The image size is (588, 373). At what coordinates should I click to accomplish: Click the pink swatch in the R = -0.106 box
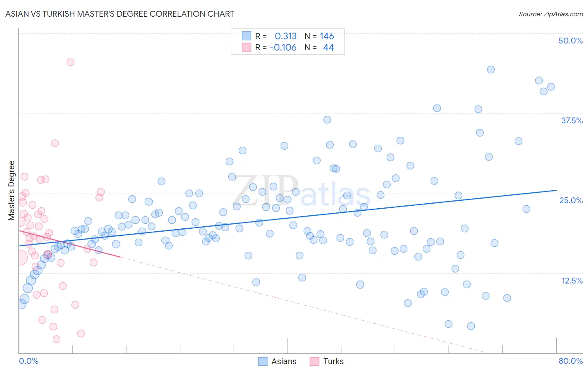tap(246, 47)
